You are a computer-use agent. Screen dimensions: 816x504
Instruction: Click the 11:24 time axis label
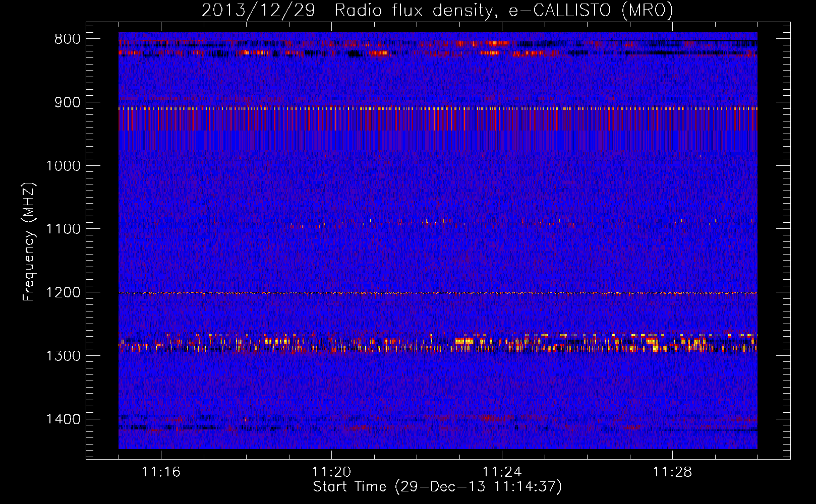502,472
